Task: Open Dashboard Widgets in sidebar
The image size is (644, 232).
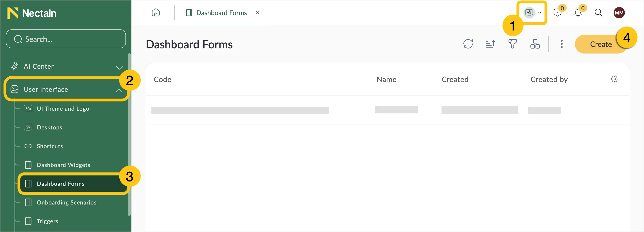Action: (63, 165)
